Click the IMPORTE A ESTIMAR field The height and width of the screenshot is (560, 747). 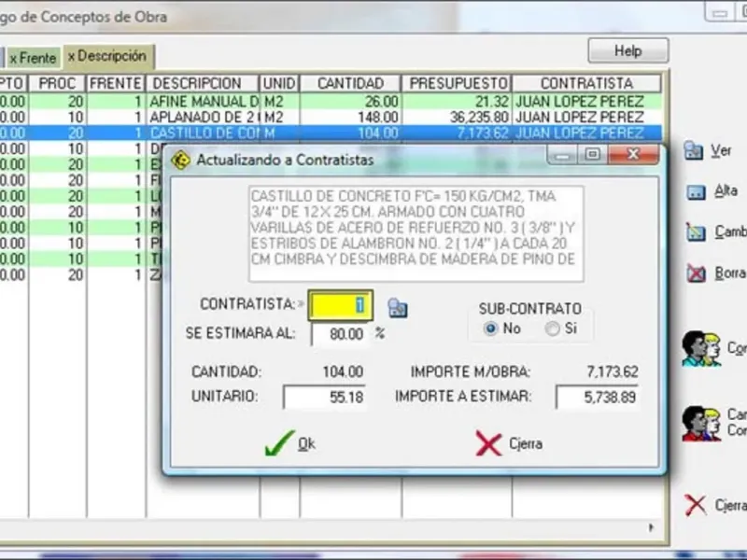point(597,397)
